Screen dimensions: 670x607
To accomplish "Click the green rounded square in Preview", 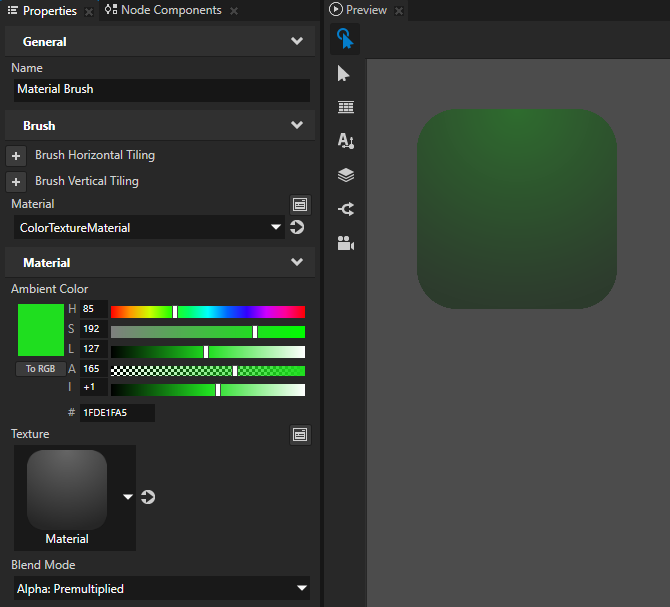I will pyautogui.click(x=517, y=209).
